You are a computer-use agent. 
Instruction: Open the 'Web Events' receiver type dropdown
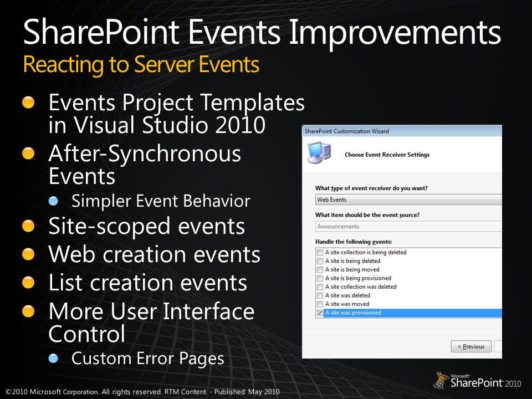click(408, 199)
